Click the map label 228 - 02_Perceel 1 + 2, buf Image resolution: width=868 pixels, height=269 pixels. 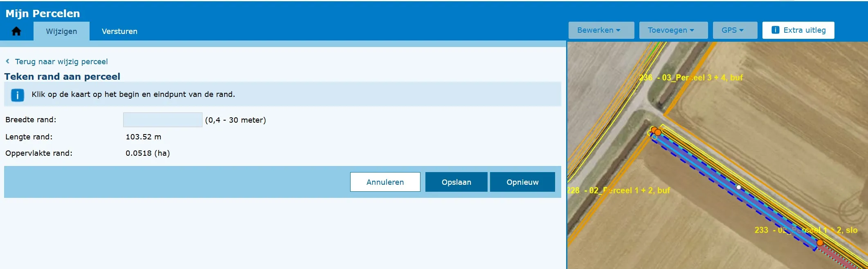618,190
